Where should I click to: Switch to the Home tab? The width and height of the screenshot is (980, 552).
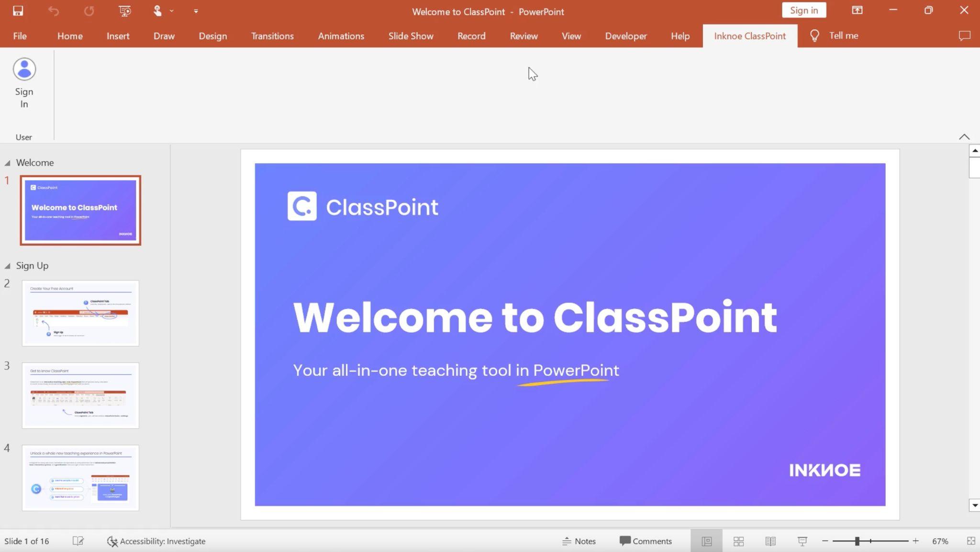pyautogui.click(x=70, y=36)
